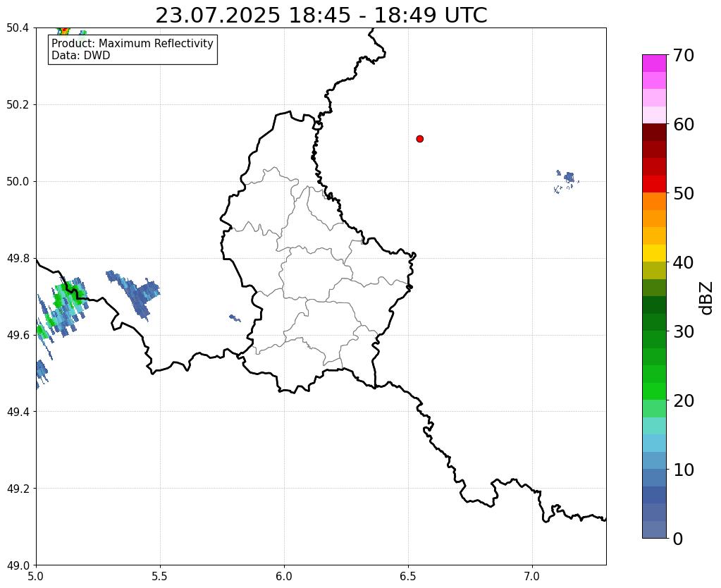Click the tiny radar echo near 5.8 longitude

[235, 318]
